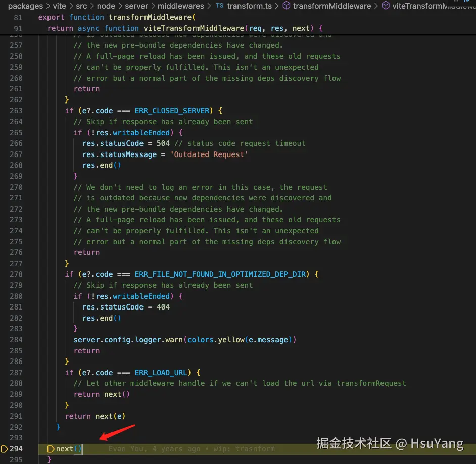Click sticky line 81 export function transformMiddleware
The image size is (476, 464).
pos(117,17)
